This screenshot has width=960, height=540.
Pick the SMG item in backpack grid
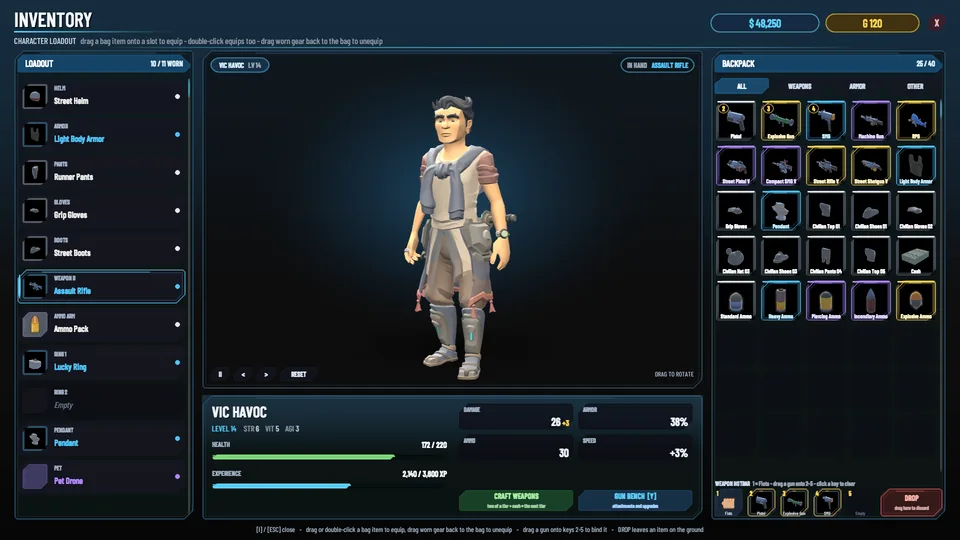(826, 121)
